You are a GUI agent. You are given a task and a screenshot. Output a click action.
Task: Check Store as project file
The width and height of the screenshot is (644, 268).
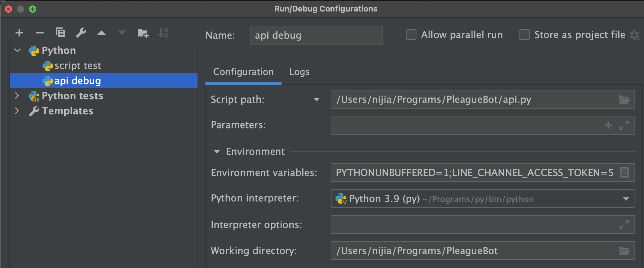pyautogui.click(x=524, y=35)
